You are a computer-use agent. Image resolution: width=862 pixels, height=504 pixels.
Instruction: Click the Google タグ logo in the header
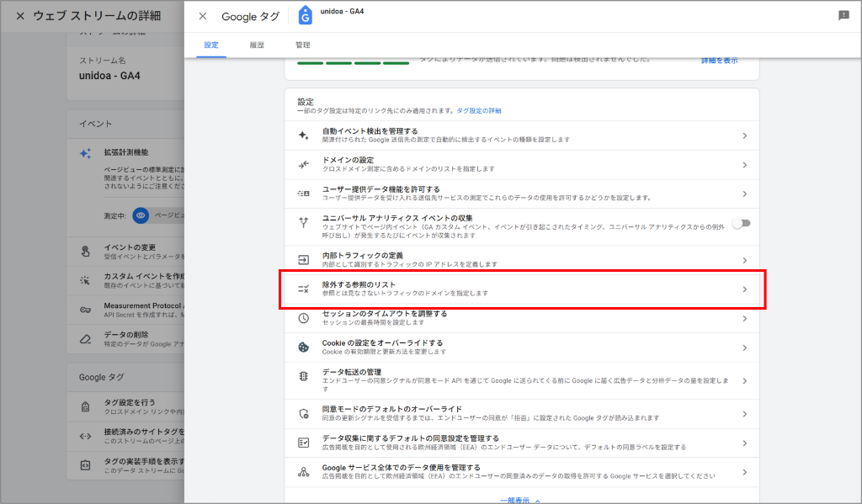[304, 13]
